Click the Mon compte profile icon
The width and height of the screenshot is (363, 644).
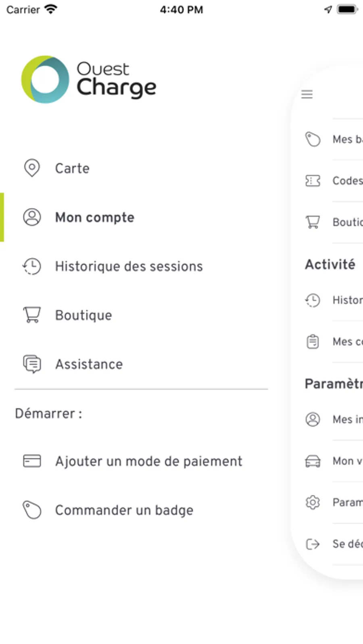pos(32,217)
